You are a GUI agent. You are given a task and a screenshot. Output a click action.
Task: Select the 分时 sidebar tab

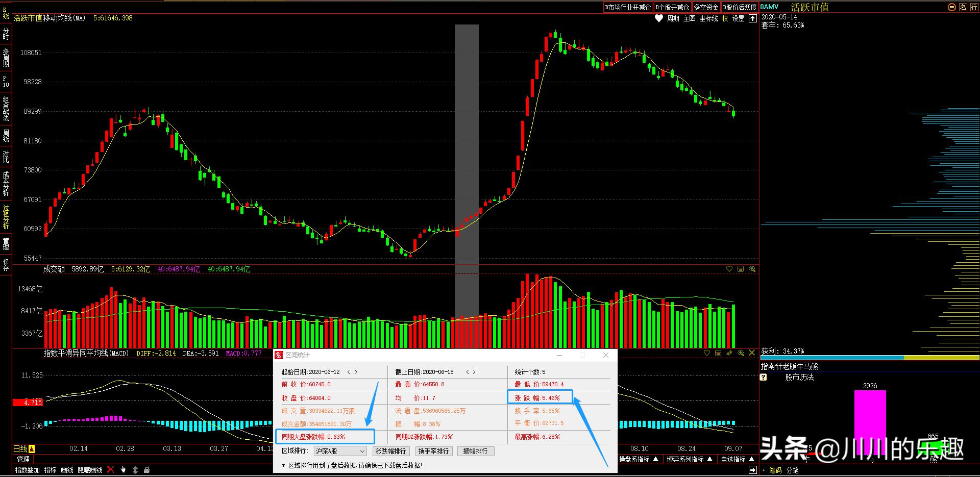(6, 34)
